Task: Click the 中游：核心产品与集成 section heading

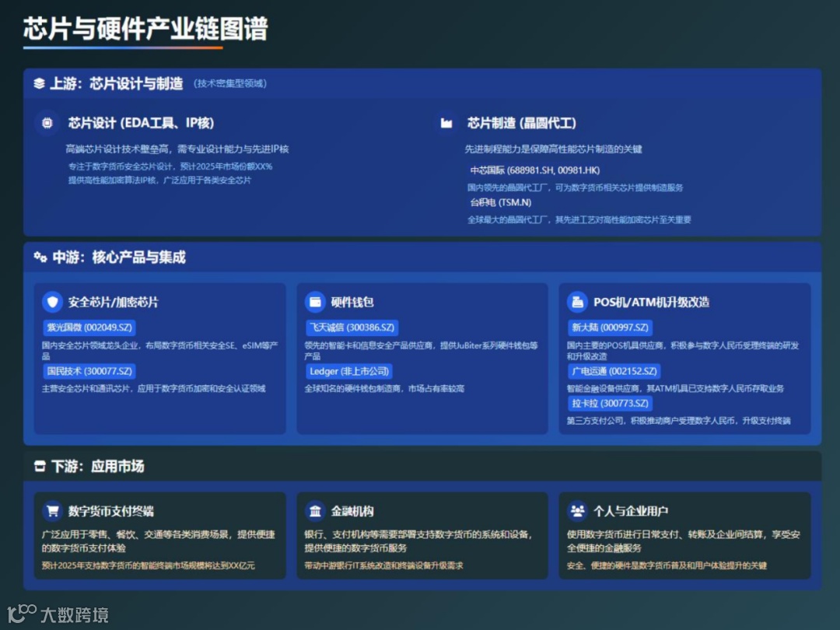Action: click(x=119, y=257)
